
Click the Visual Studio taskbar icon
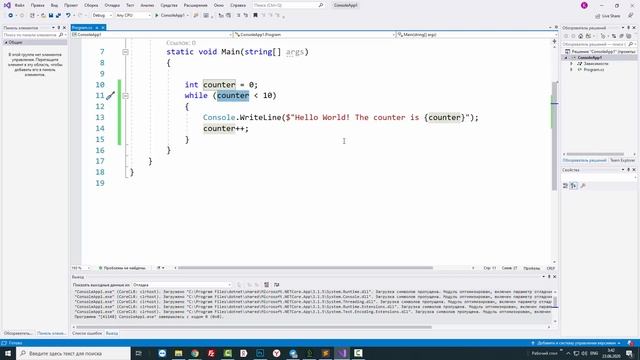pos(342,353)
